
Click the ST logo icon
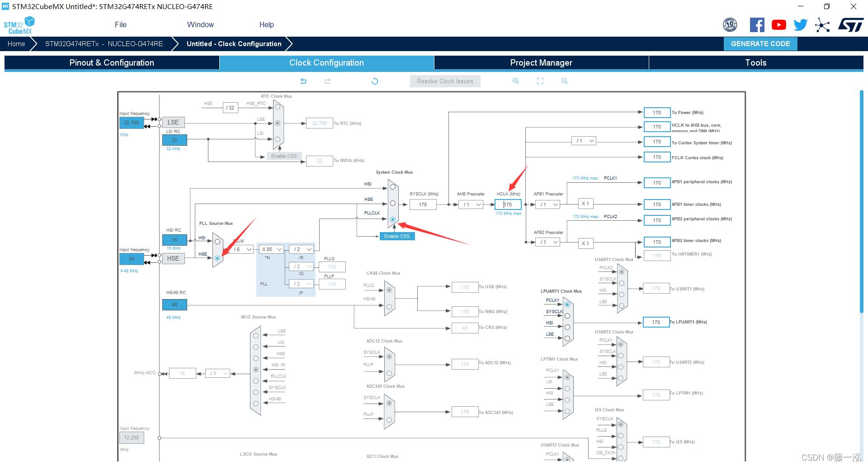851,25
